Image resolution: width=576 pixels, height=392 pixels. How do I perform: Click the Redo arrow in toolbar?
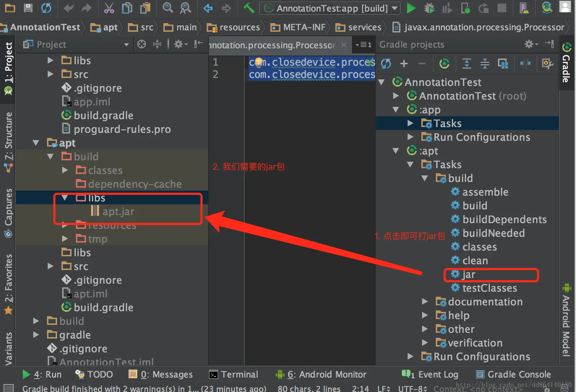86,8
